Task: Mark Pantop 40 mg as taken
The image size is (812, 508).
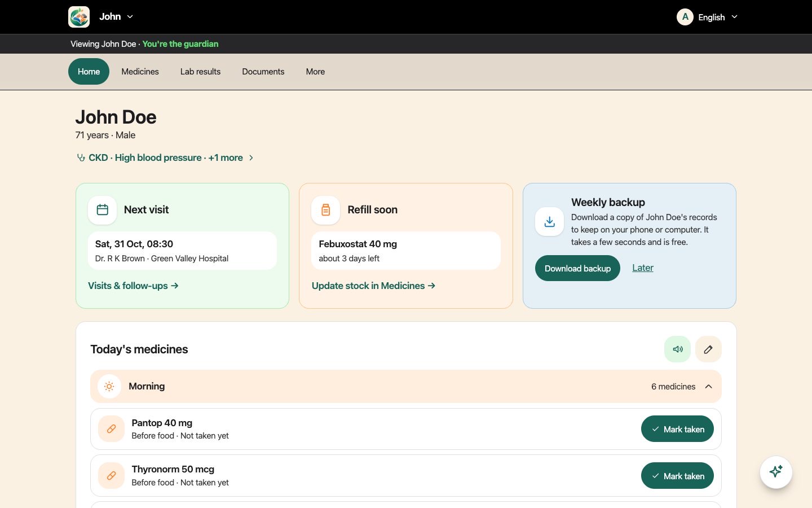Action: tap(677, 429)
